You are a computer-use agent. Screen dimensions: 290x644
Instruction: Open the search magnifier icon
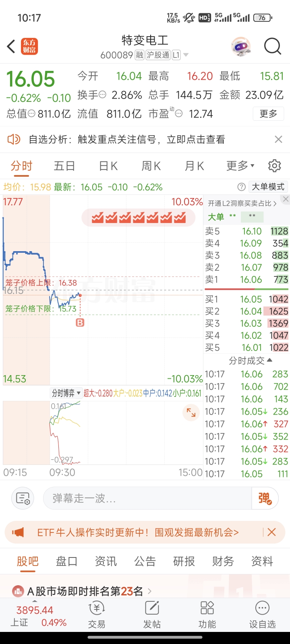point(272,47)
